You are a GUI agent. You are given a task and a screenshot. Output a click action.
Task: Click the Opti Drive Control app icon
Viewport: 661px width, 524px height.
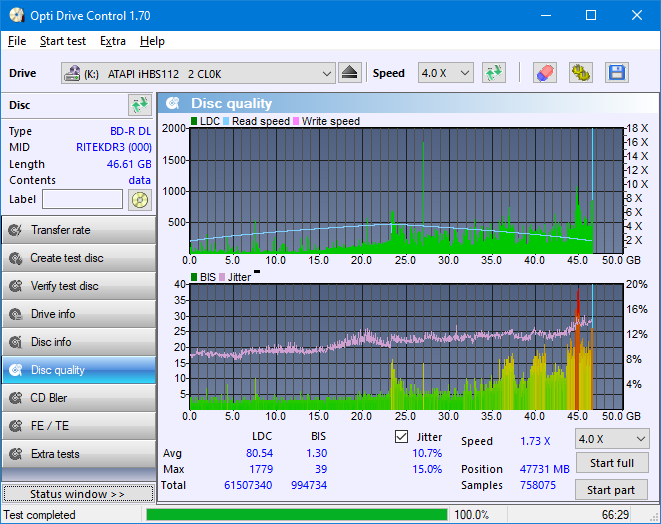[x=16, y=16]
